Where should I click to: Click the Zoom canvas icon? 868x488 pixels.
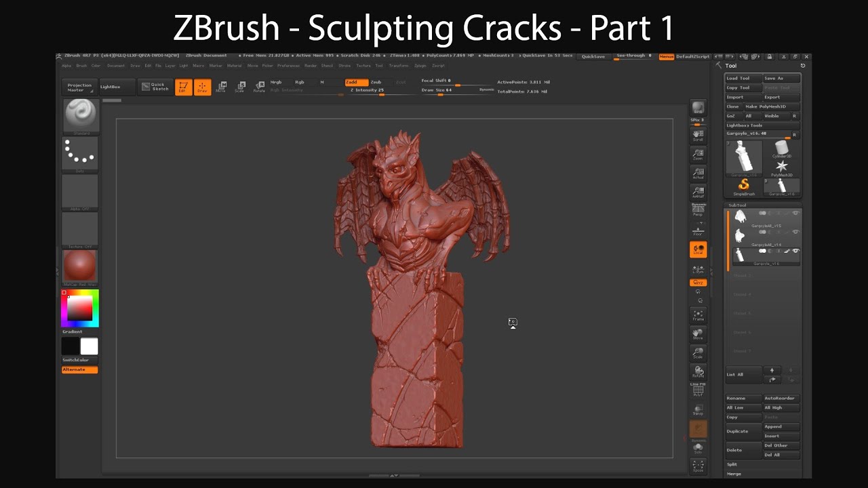tap(698, 155)
